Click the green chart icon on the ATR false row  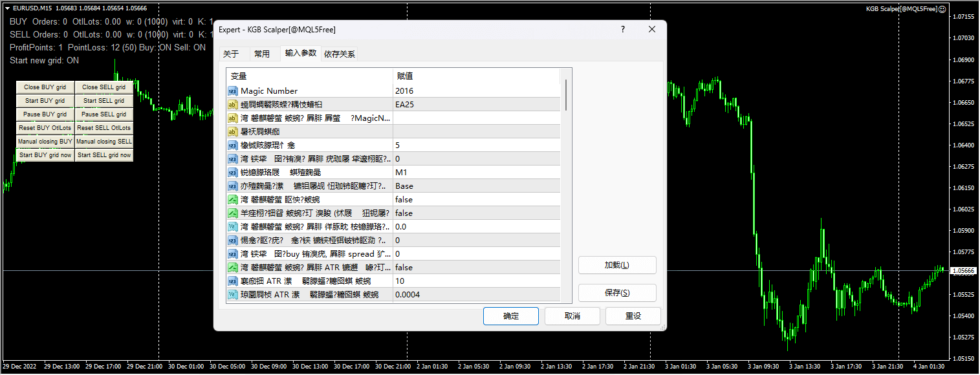tap(232, 267)
